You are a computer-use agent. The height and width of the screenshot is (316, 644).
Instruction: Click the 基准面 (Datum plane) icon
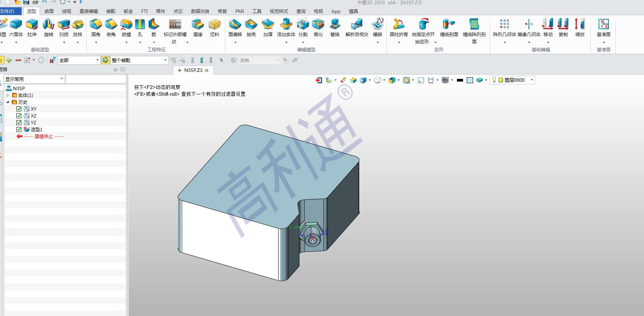tap(603, 25)
